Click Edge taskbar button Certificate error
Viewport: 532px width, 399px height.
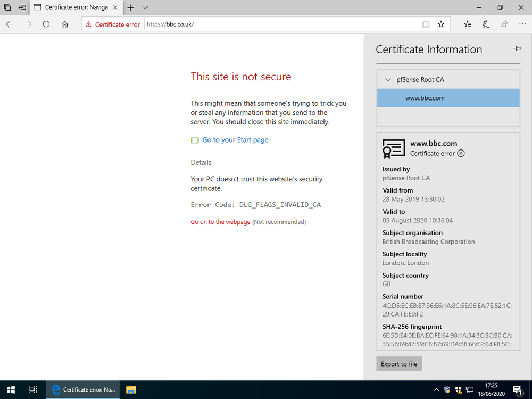82,389
